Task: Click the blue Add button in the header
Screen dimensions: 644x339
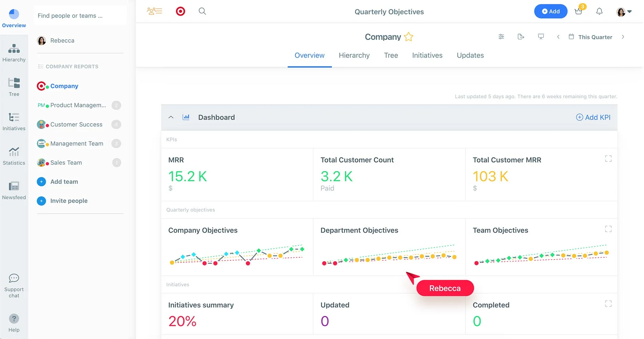Action: tap(551, 11)
